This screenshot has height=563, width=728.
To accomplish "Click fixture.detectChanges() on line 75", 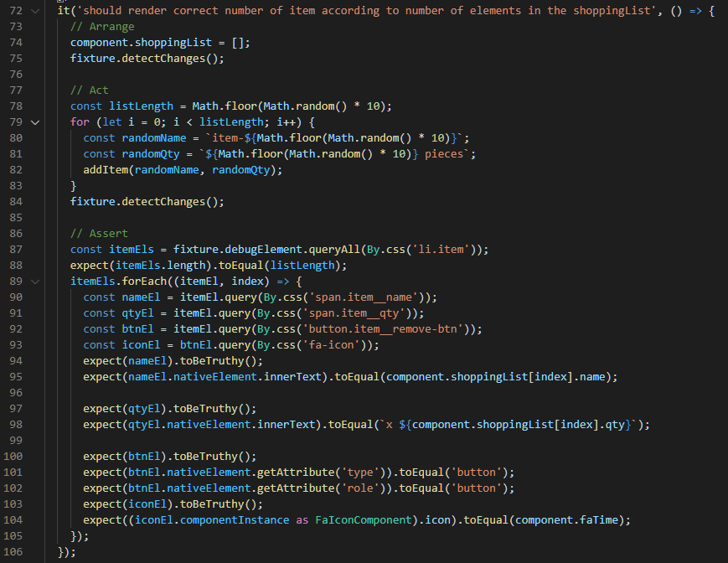I will (147, 59).
